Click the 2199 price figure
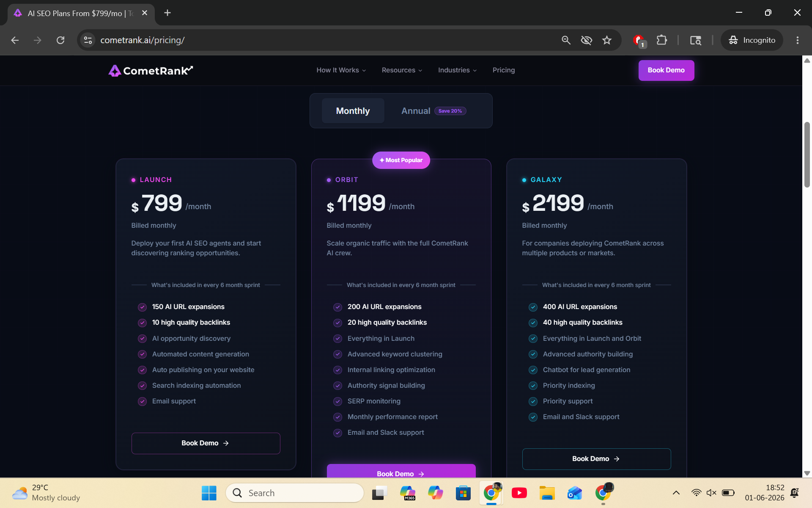The image size is (812, 508). coord(558,203)
